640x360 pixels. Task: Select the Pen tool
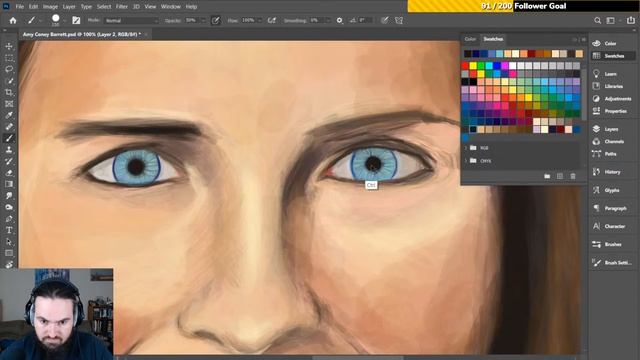point(9,219)
